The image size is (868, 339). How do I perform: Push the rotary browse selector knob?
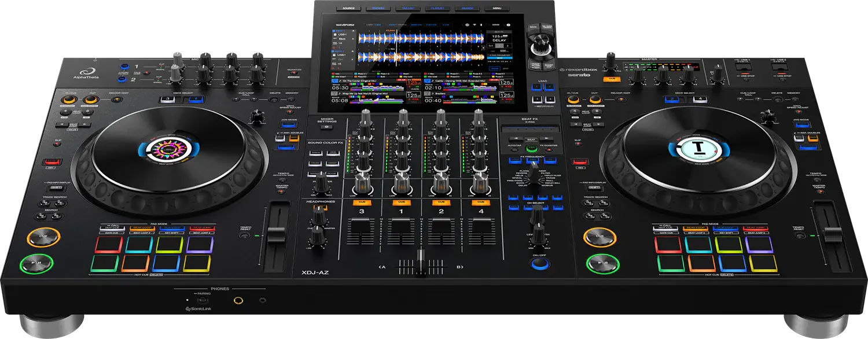(x=542, y=44)
